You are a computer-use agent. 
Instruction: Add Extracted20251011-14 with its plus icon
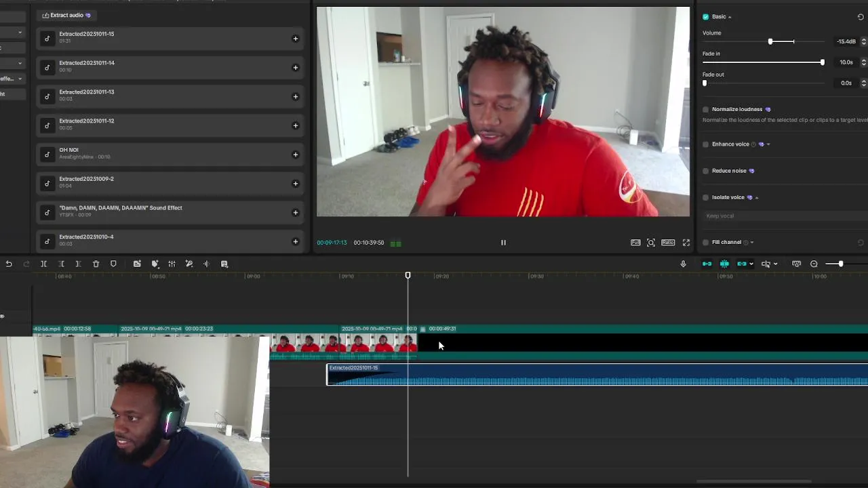[x=295, y=68]
